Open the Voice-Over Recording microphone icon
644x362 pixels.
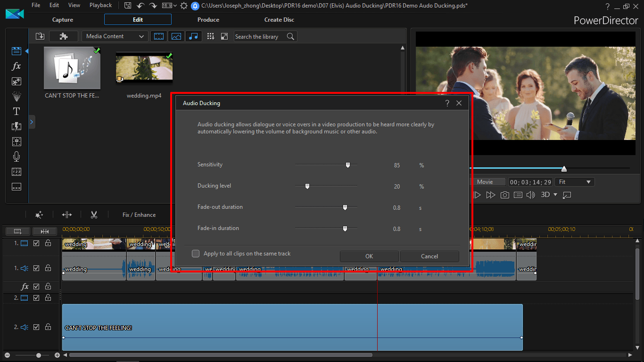pyautogui.click(x=17, y=156)
